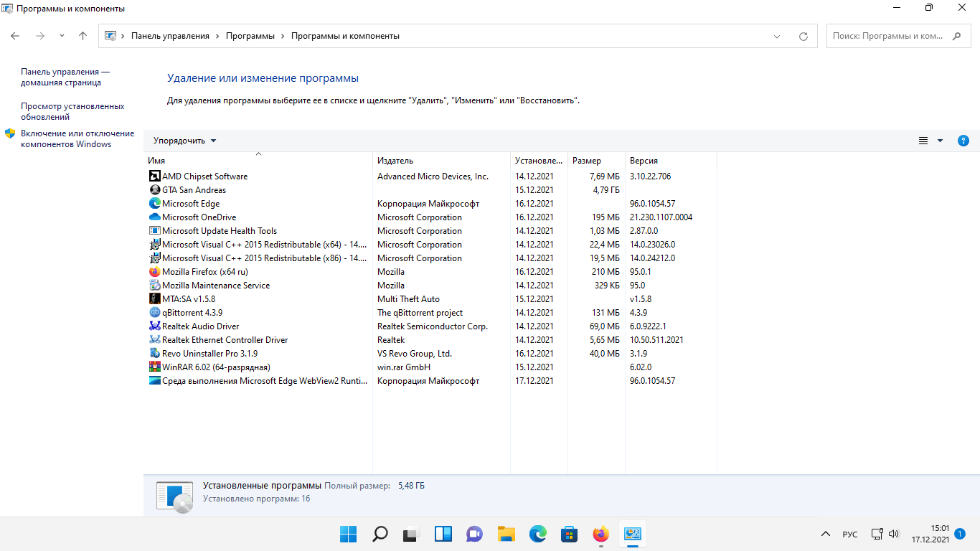
Task: Click the search magnifier in the search box
Action: point(956,36)
